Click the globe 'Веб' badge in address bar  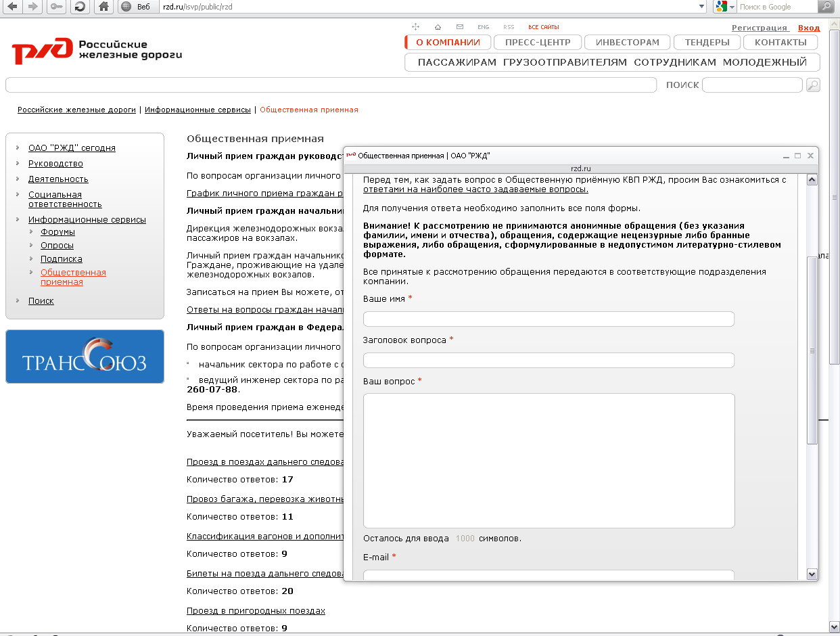coord(138,7)
